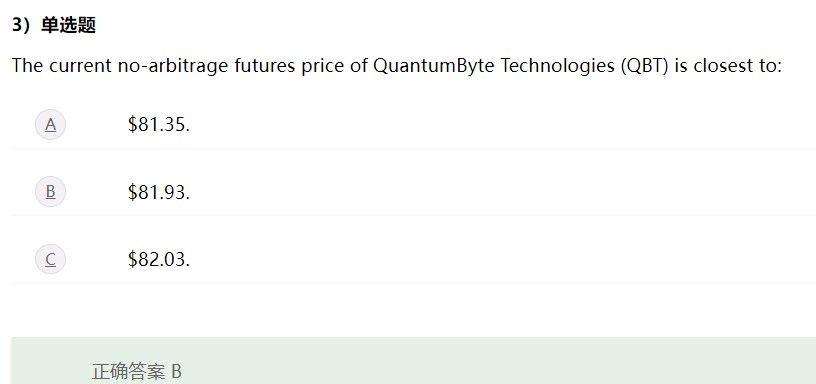Select answer option A circle
Viewport: 816px width, 384px height.
click(50, 125)
